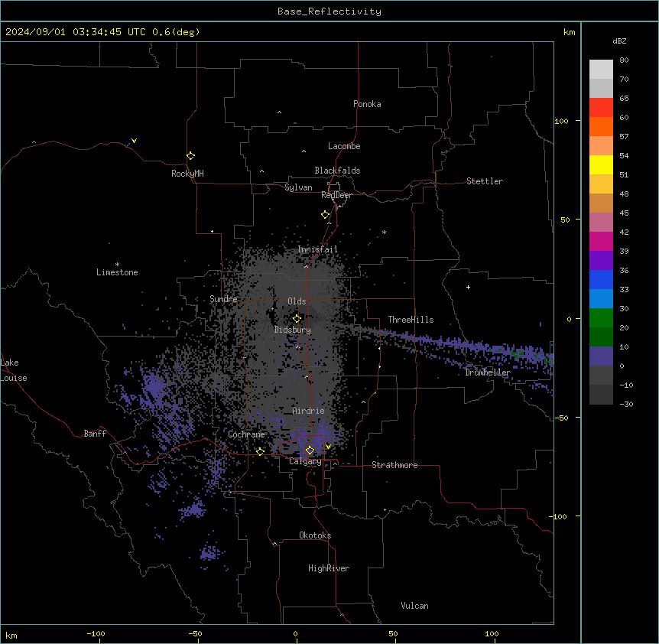Click the Airdrie label
This screenshot has height=644, width=659.
[x=309, y=411]
